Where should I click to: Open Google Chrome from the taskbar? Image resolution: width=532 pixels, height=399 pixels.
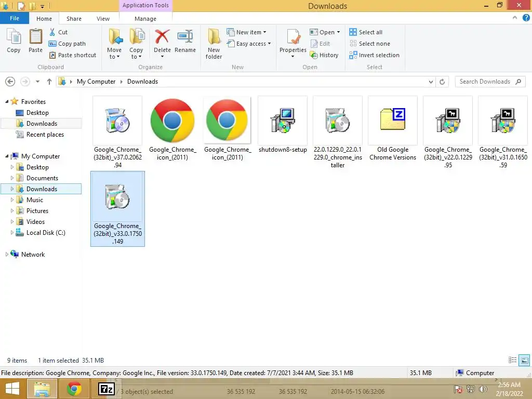point(74,389)
